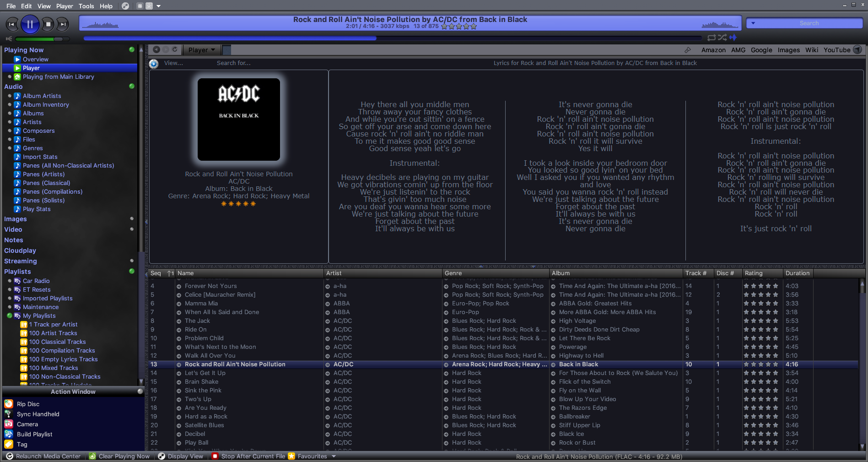Adjust the green volume slider
Image resolution: width=868 pixels, height=462 pixels.
[42, 39]
